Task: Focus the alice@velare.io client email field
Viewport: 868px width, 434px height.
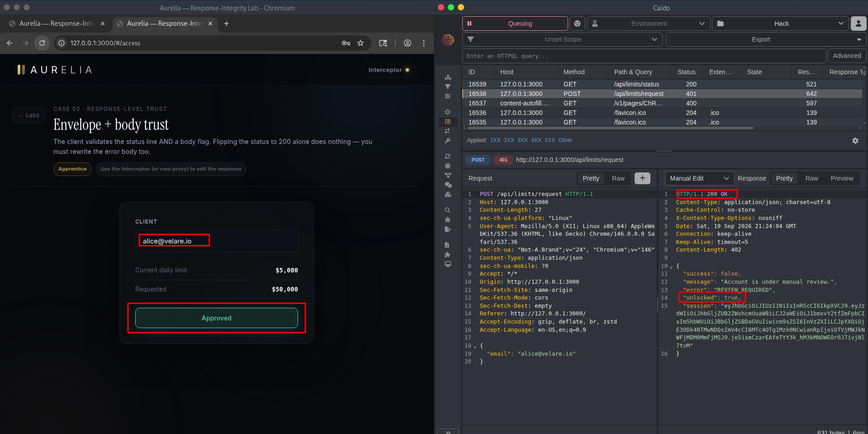Action: (217, 241)
